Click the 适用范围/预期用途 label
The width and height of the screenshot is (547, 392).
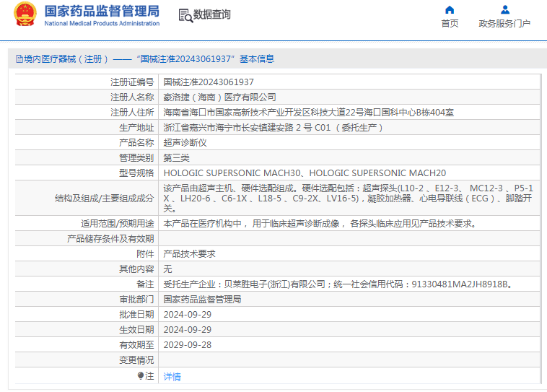(117, 223)
